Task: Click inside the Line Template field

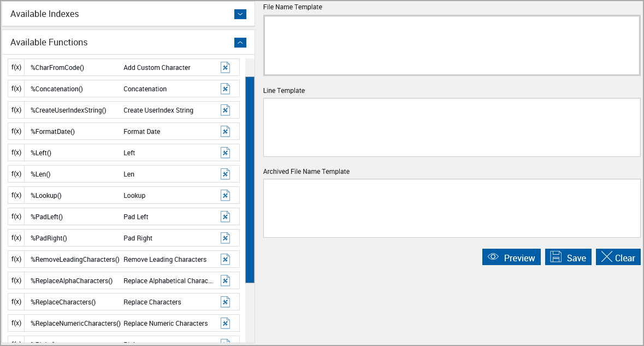Action: (452, 127)
